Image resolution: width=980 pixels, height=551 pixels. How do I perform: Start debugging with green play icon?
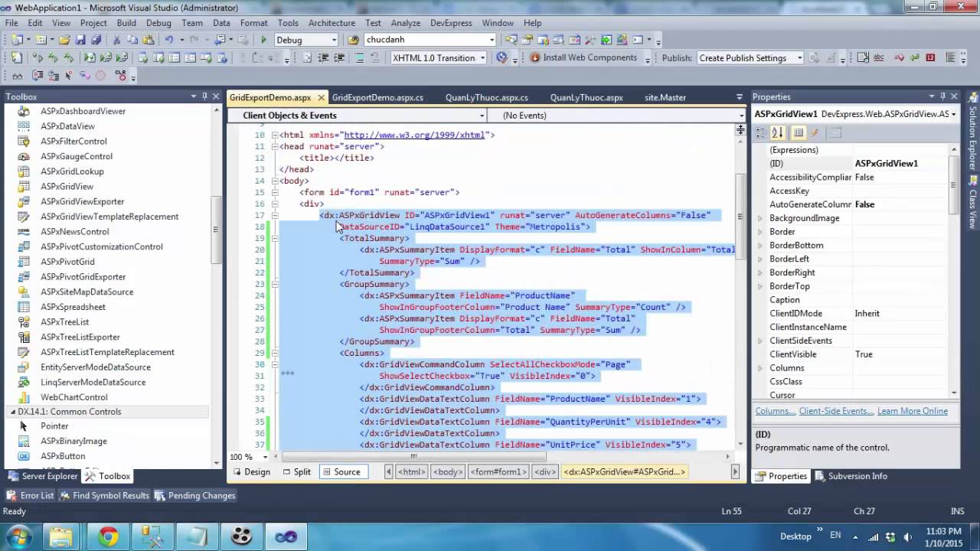(x=263, y=40)
